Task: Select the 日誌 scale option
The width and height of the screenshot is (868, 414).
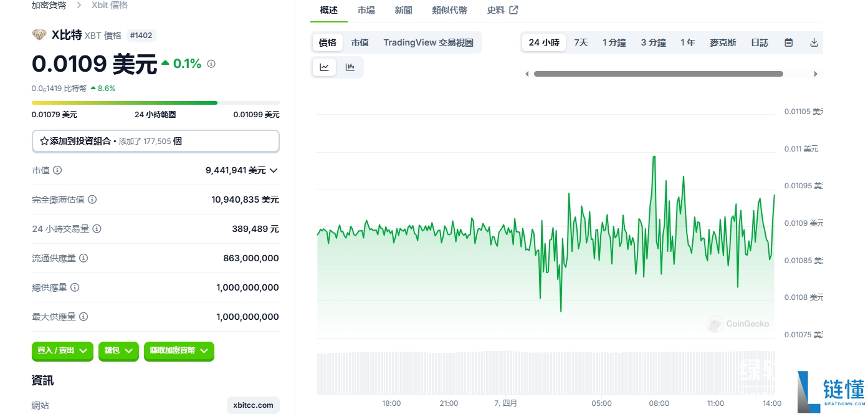Action: 760,42
